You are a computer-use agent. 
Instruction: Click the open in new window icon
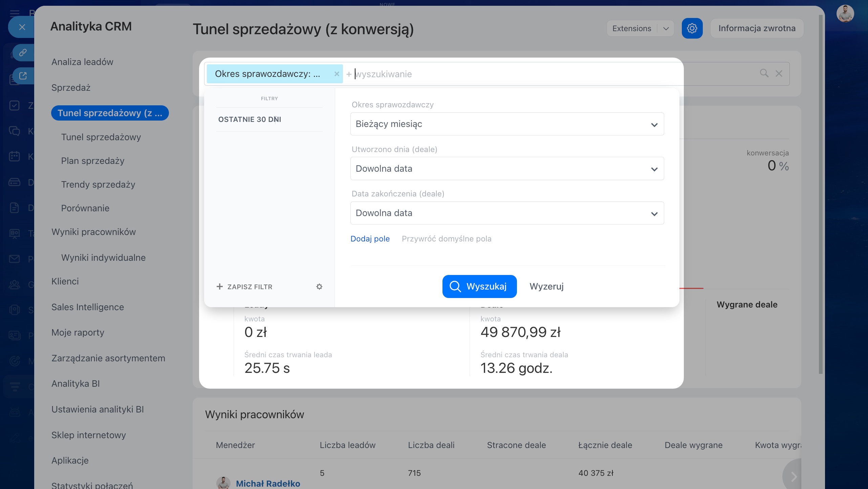click(23, 76)
